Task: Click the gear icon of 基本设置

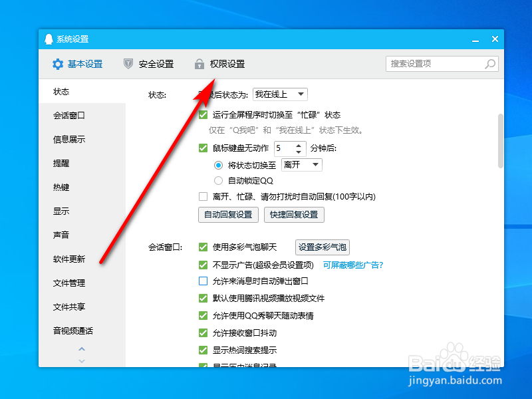Action: click(58, 64)
